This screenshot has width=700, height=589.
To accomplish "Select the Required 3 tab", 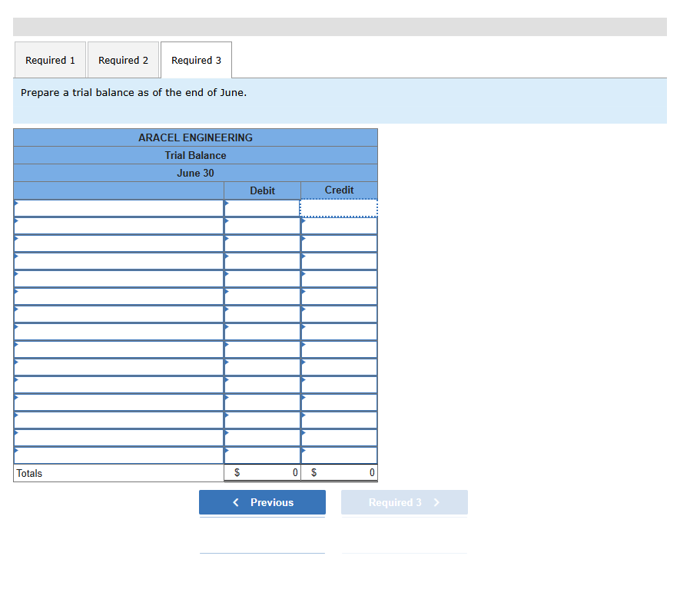I will [196, 60].
